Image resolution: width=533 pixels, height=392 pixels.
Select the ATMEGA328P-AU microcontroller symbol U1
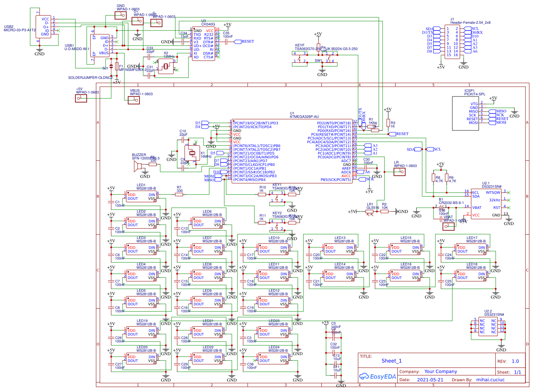[292, 151]
